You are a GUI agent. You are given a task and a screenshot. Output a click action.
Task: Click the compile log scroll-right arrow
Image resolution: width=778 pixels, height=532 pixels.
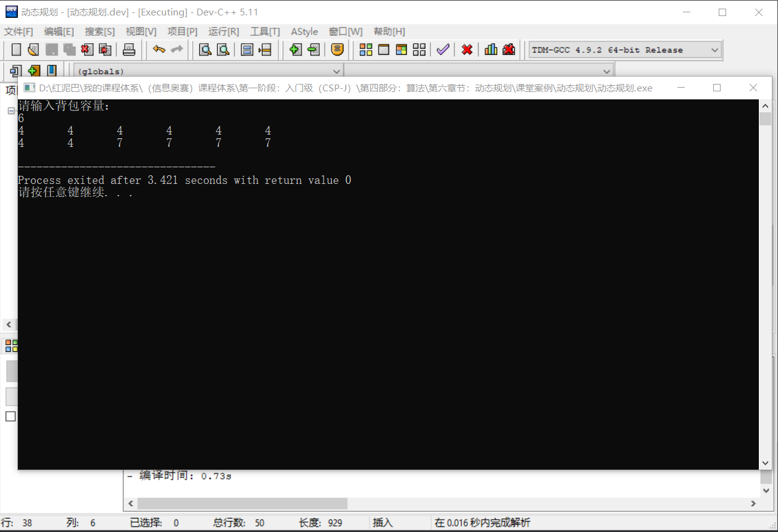click(753, 504)
